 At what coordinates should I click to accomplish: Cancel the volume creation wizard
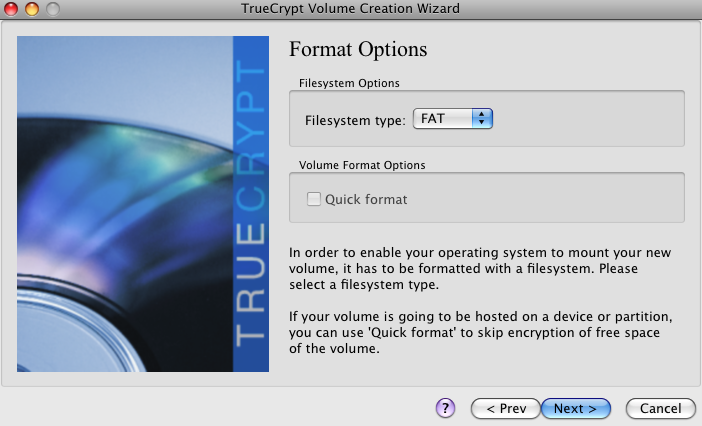660,409
